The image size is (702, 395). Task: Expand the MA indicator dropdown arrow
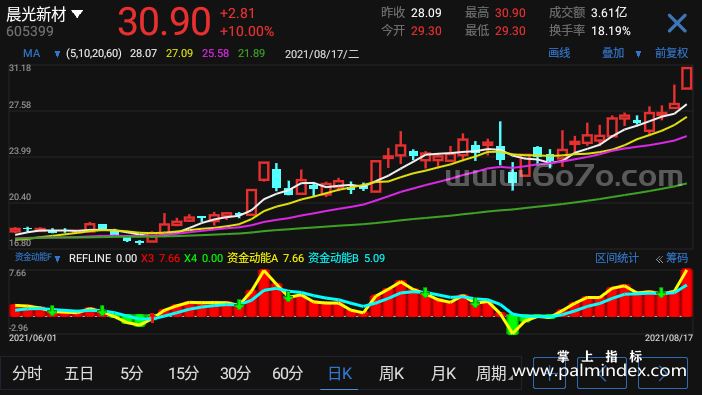tap(57, 54)
